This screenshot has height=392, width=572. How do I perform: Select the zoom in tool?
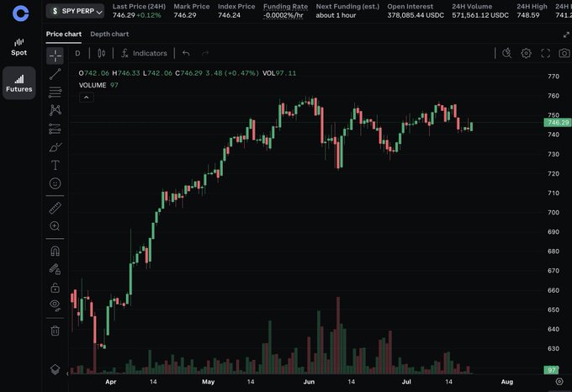pyautogui.click(x=55, y=226)
